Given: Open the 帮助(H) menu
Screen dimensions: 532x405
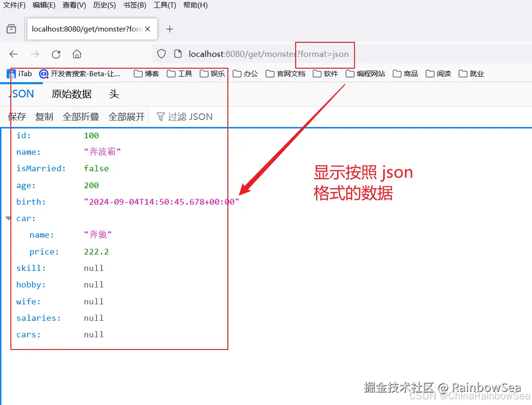Looking at the screenshot, I should [x=195, y=5].
